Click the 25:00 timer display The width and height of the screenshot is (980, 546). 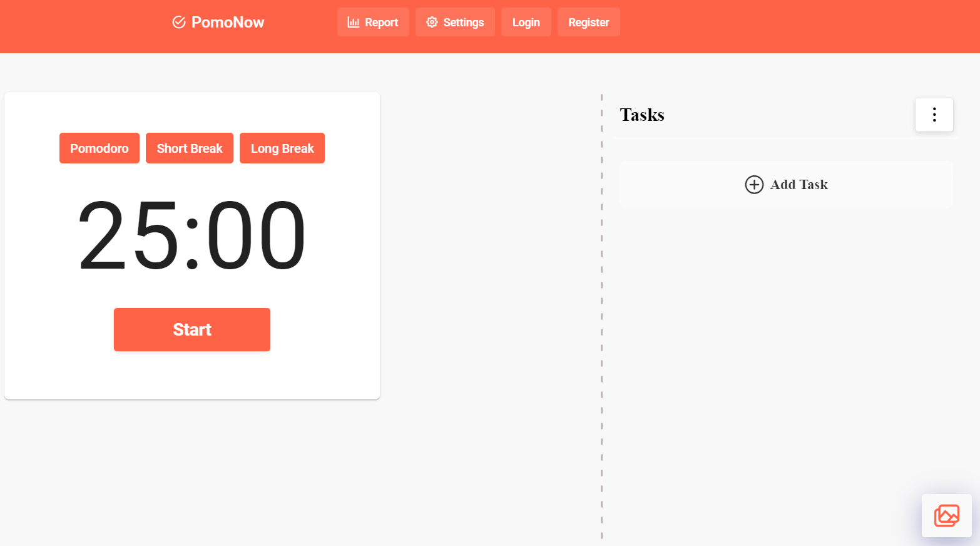click(191, 235)
